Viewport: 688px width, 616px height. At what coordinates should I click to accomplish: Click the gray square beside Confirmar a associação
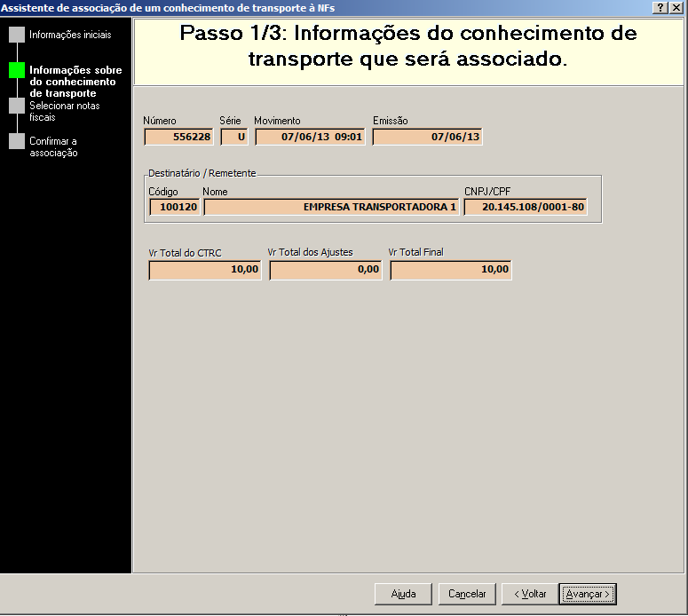pyautogui.click(x=17, y=141)
